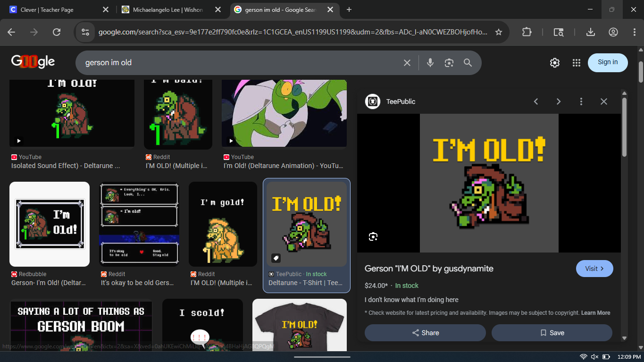
Task: Open Google Lens search by image
Action: click(x=449, y=63)
